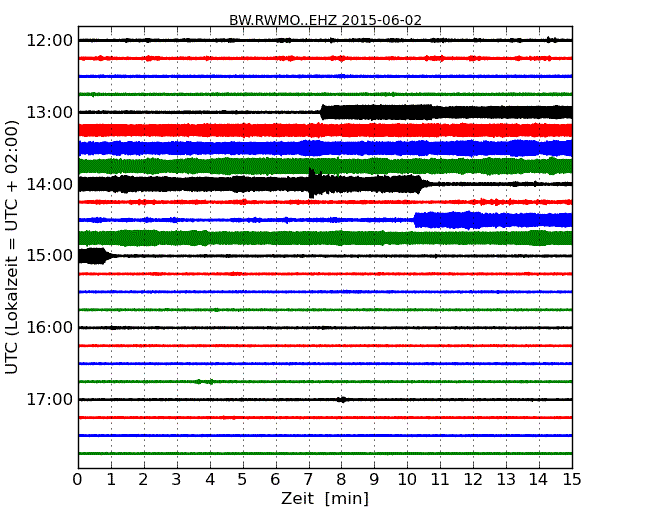The image size is (650, 520).
Task: Click the Zeit [min] x-axis label
Action: [325, 498]
